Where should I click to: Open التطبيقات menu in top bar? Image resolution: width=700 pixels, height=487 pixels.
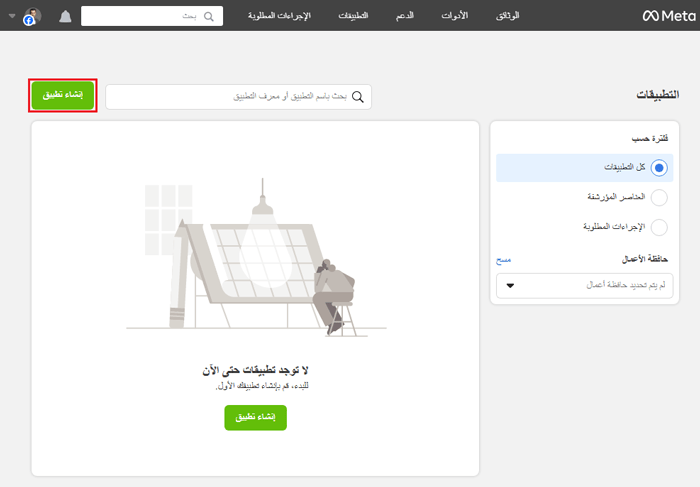tap(353, 16)
